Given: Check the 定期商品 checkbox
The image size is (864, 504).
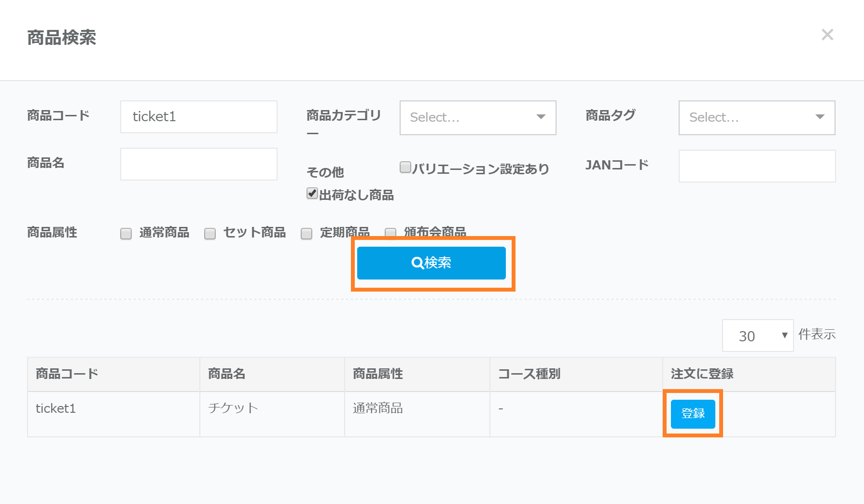Looking at the screenshot, I should (x=307, y=234).
